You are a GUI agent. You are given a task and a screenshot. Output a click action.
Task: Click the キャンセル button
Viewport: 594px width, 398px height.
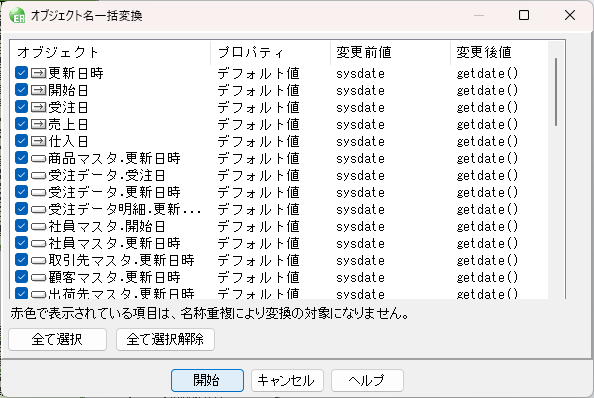pyautogui.click(x=287, y=380)
